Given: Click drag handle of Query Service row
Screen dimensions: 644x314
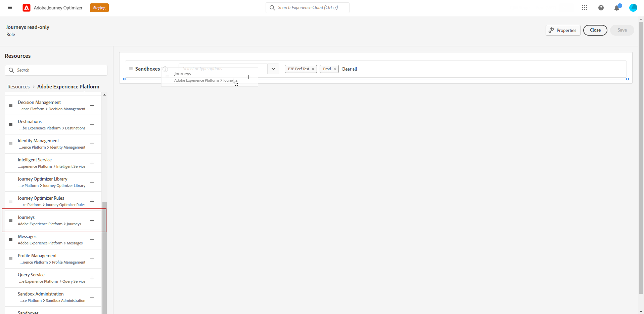Looking at the screenshot, I should click(x=11, y=278).
